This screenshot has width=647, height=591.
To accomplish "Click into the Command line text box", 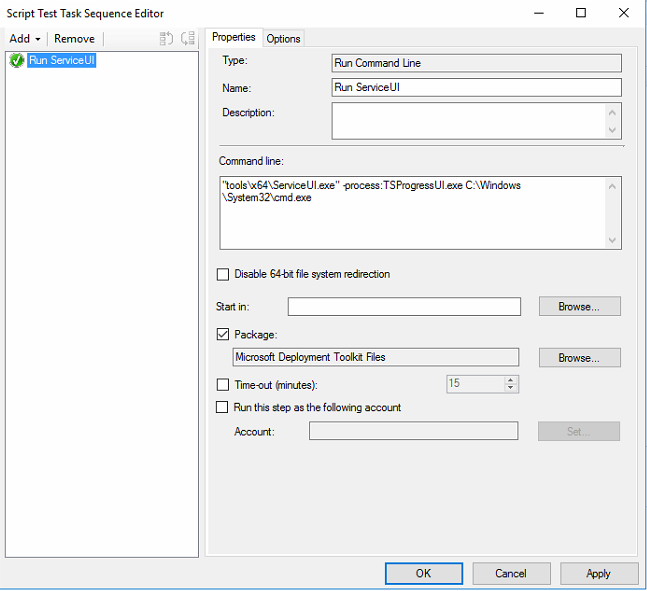I will point(410,212).
